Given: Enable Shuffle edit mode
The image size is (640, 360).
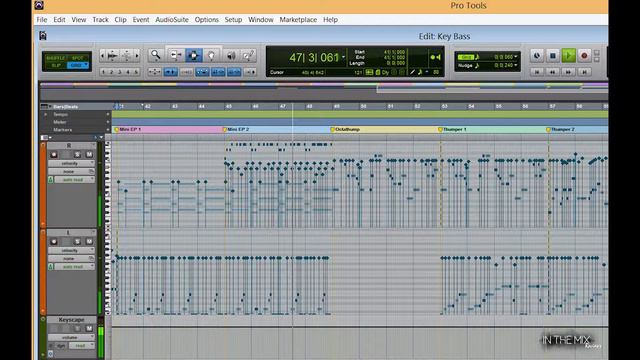Looking at the screenshot, I should click(x=55, y=58).
